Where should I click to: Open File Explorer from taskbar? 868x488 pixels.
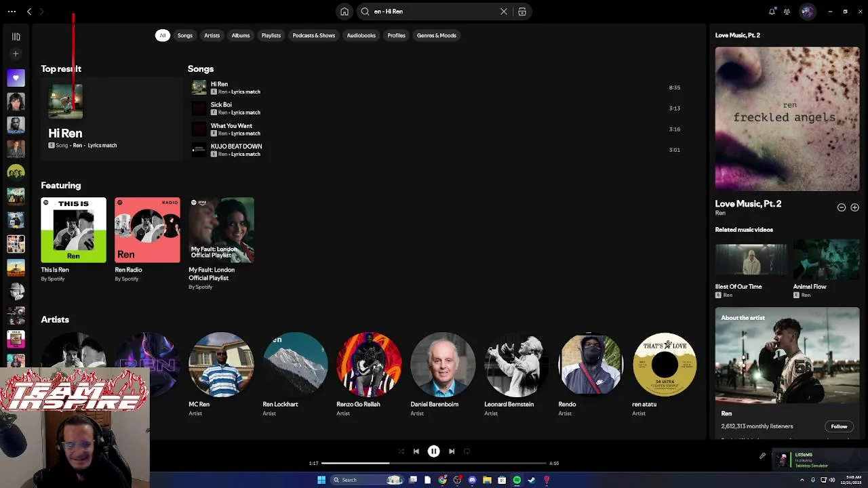pos(487,480)
